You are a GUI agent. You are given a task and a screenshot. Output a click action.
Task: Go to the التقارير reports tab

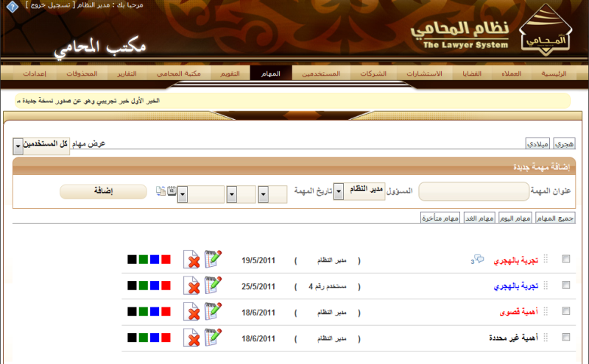point(127,74)
